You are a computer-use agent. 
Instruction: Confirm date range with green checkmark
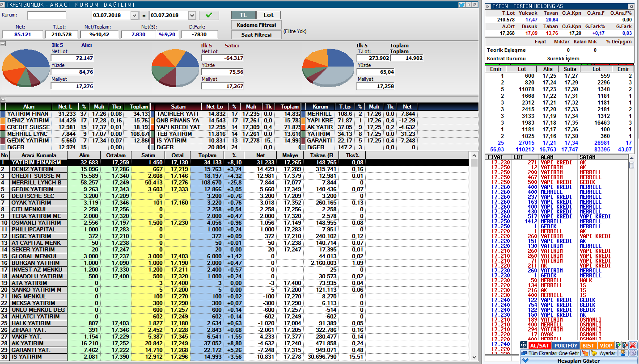[x=209, y=15]
